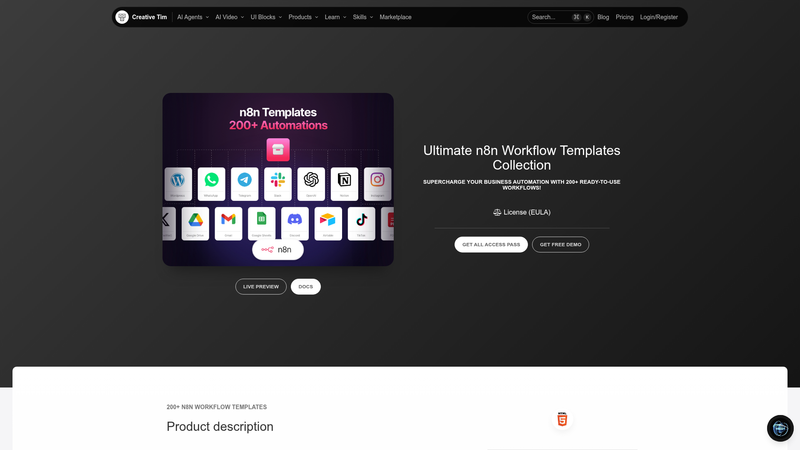
Task: Click the Google Sheets icon tile
Action: click(x=262, y=223)
